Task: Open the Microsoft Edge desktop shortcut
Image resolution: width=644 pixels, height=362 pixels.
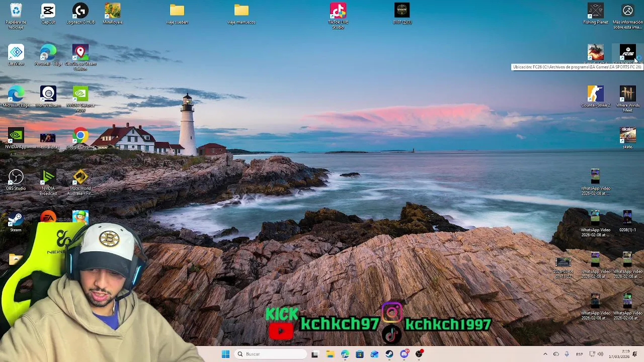Action: (16, 97)
